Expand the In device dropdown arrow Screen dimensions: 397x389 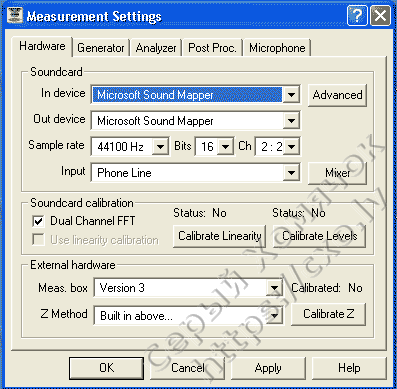(x=291, y=95)
